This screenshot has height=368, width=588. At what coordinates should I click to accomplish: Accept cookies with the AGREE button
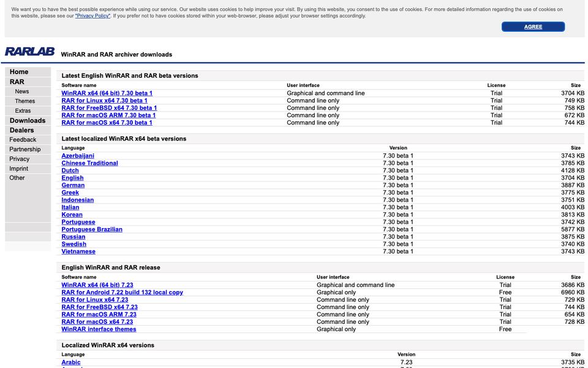point(533,26)
